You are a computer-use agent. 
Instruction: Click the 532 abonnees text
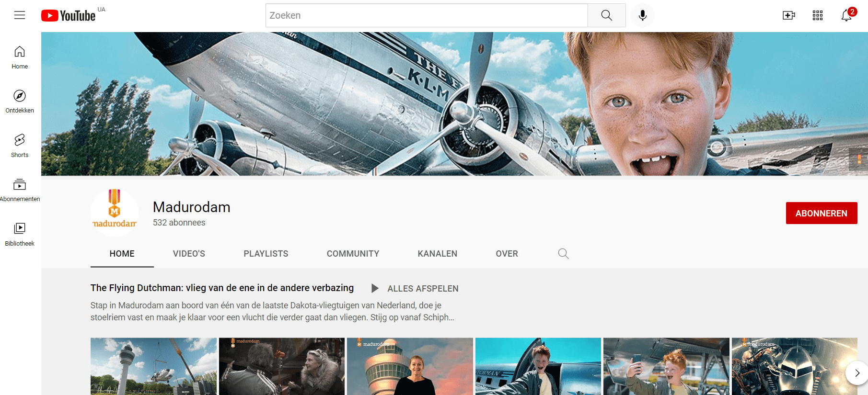pyautogui.click(x=179, y=223)
